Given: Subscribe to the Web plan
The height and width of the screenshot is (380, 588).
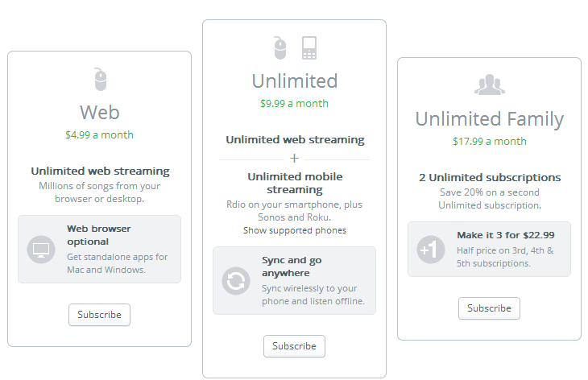Looking at the screenshot, I should [x=99, y=315].
